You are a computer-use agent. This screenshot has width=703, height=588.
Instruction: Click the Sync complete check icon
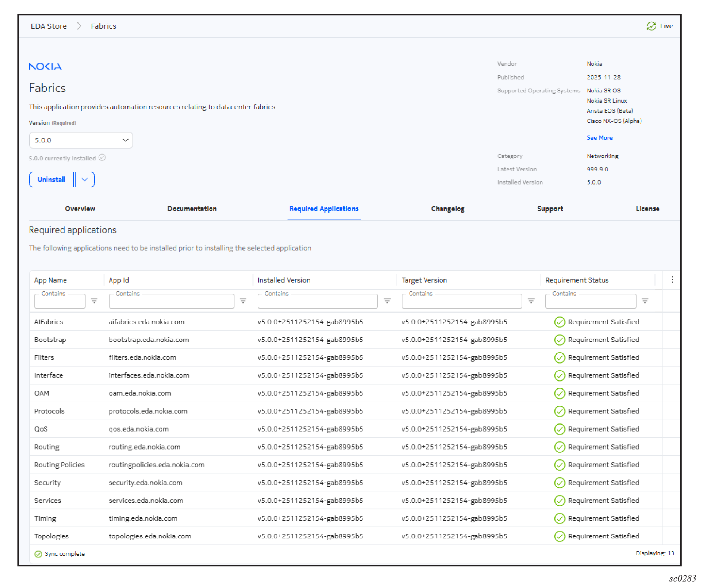point(38,554)
